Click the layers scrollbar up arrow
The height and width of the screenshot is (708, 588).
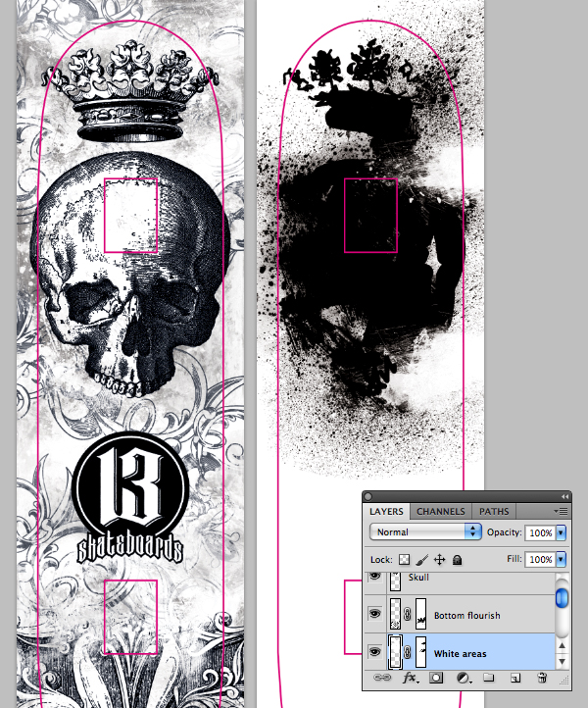[x=563, y=645]
